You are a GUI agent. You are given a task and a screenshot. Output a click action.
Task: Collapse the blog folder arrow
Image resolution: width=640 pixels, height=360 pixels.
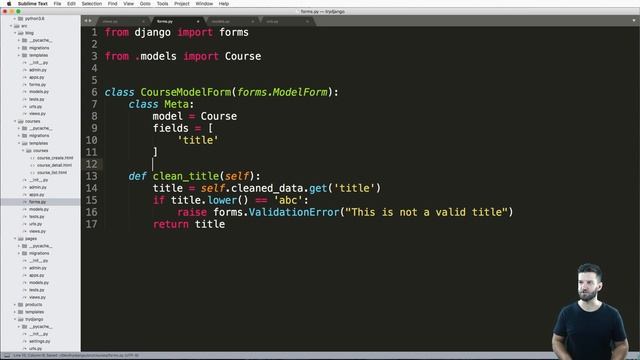[15, 33]
